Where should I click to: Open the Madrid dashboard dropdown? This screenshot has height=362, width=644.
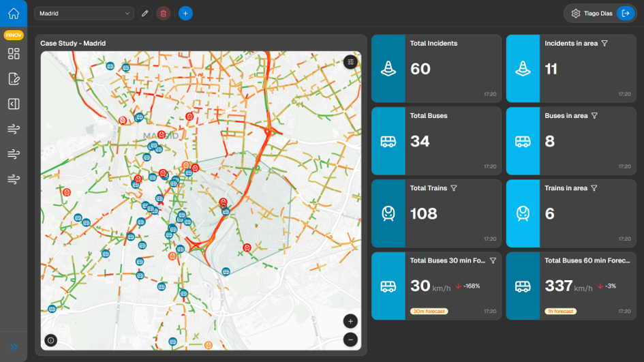85,14
